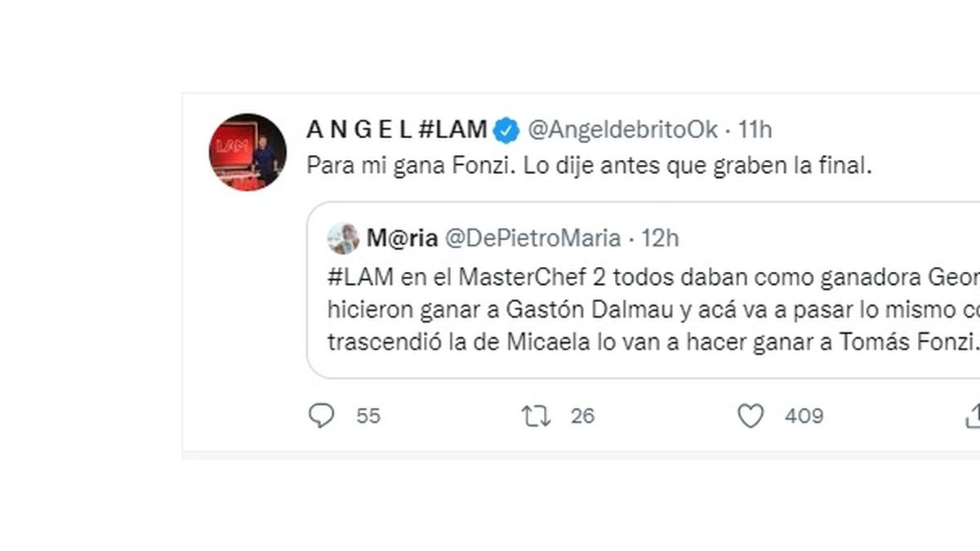Click the 11h timestamp
Viewport: 980px width, 551px height.
(755, 130)
